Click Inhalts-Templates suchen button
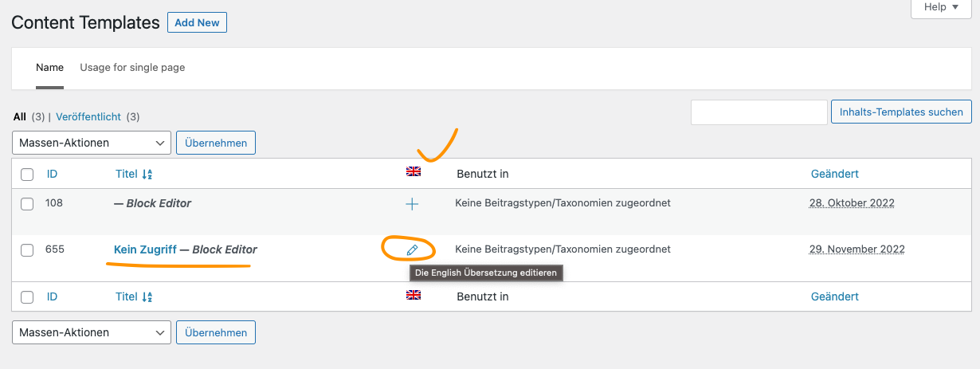 (x=901, y=112)
